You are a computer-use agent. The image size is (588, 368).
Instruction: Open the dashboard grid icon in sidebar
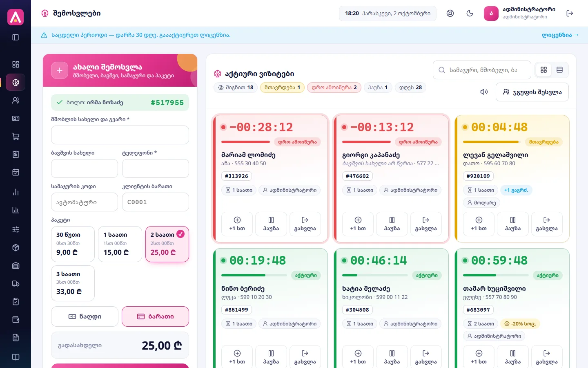(16, 64)
